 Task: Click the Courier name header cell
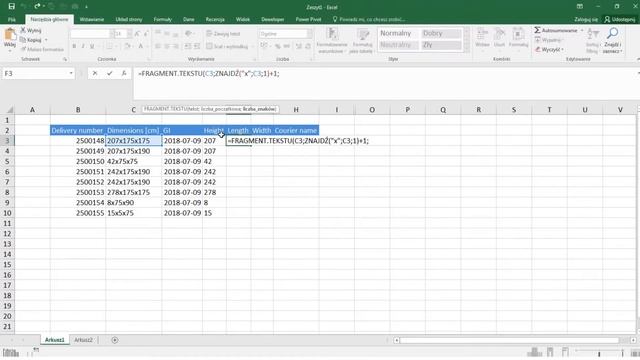point(296,131)
